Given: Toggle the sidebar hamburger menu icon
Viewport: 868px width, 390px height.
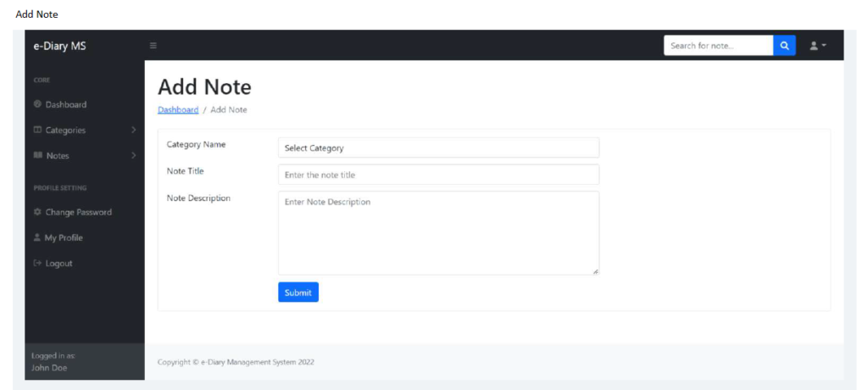Looking at the screenshot, I should coord(153,46).
